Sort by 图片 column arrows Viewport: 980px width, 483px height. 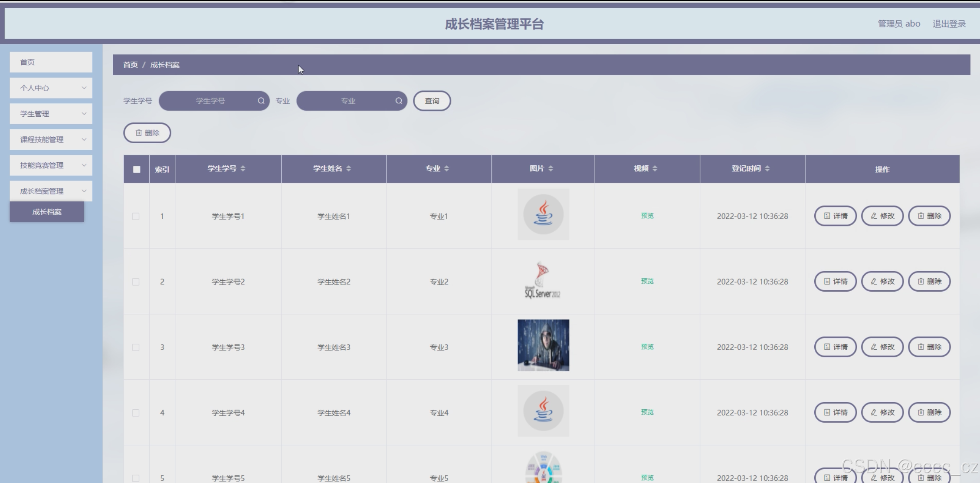(551, 168)
